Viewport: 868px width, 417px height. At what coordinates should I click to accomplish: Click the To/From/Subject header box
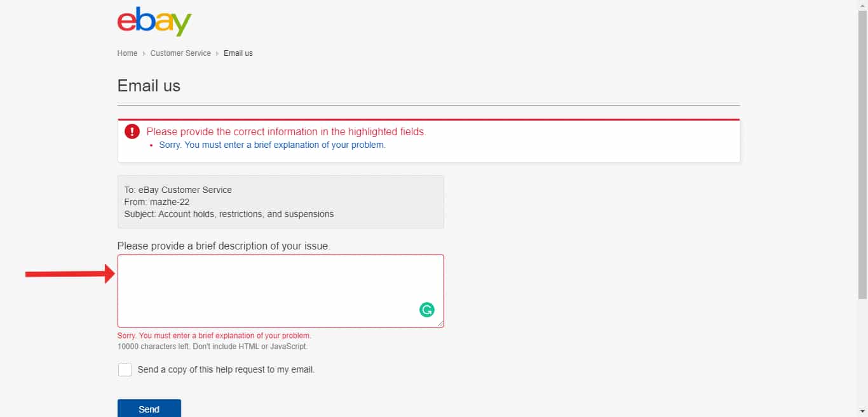pyautogui.click(x=280, y=202)
